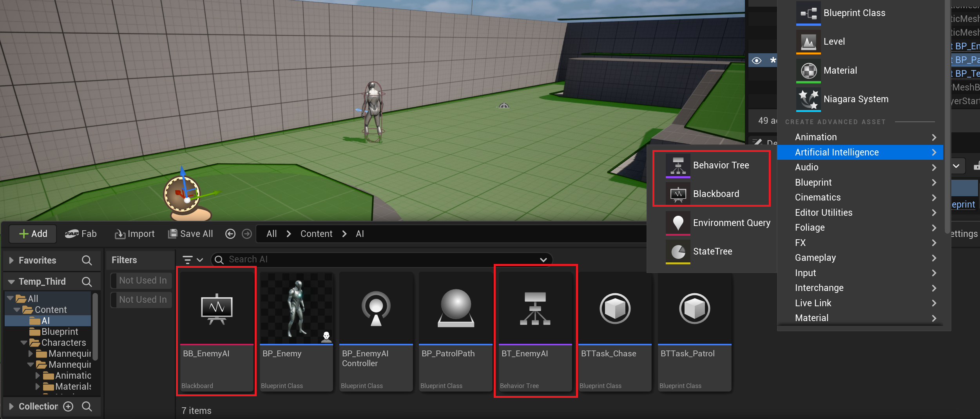Viewport: 980px width, 419px height.
Task: Toggle the visibility eye column in Outliner
Action: click(x=757, y=60)
